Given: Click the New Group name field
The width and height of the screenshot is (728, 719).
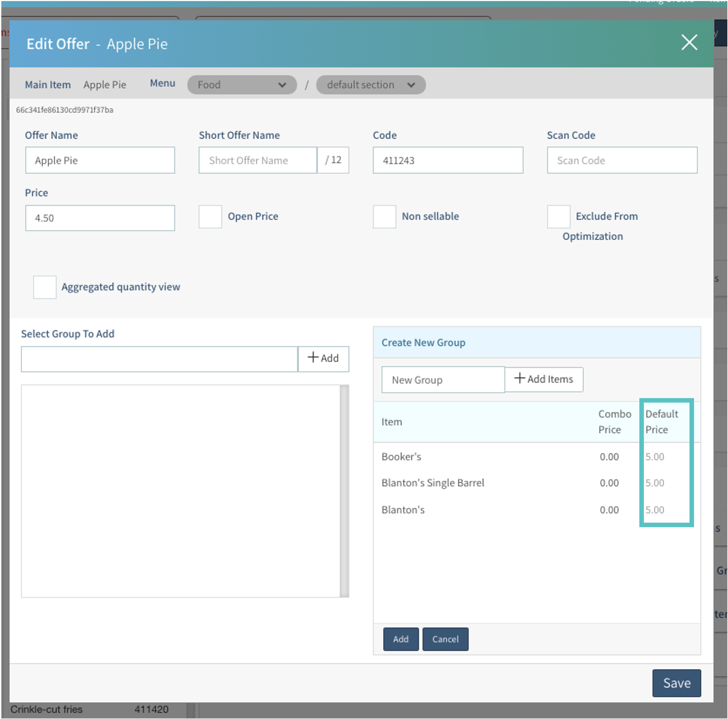Looking at the screenshot, I should click(x=443, y=380).
